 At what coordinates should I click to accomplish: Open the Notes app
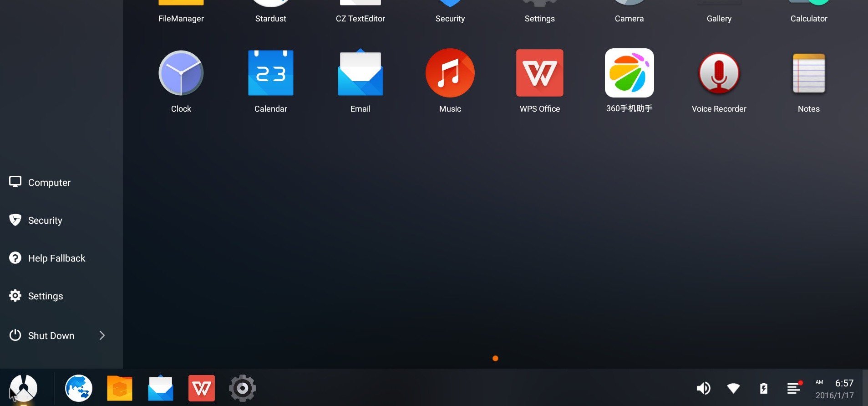(x=808, y=73)
